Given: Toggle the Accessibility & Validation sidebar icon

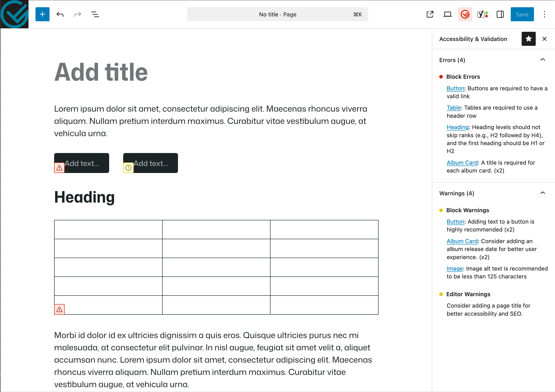Looking at the screenshot, I should [x=465, y=14].
